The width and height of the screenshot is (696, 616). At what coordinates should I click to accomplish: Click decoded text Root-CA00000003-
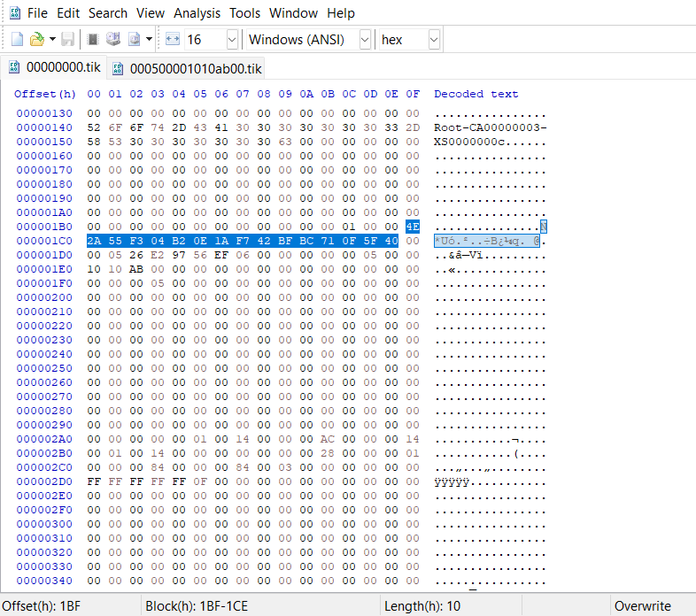490,127
